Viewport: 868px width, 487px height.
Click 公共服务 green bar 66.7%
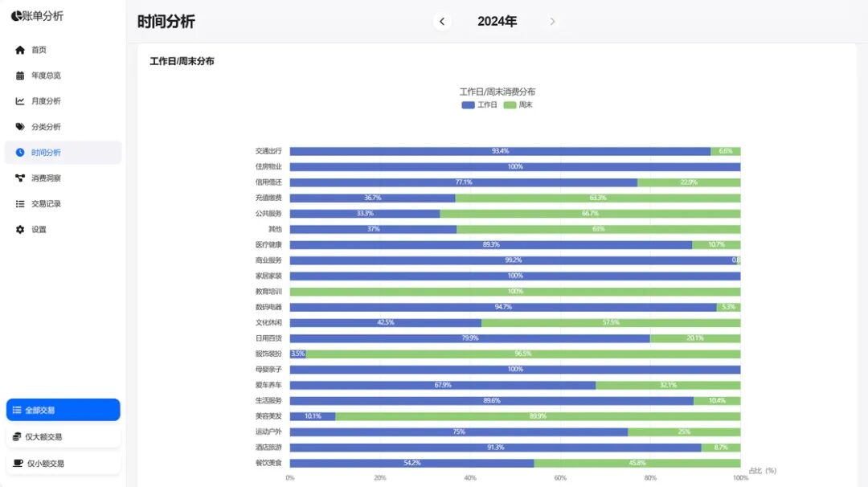(590, 213)
